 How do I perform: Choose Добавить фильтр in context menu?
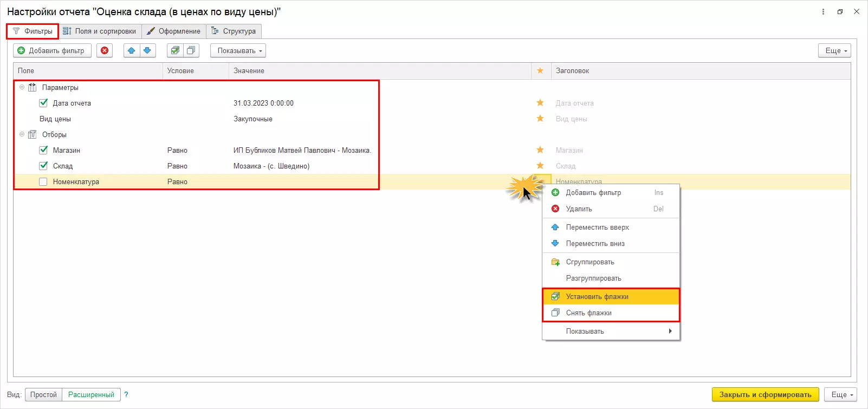pyautogui.click(x=611, y=192)
